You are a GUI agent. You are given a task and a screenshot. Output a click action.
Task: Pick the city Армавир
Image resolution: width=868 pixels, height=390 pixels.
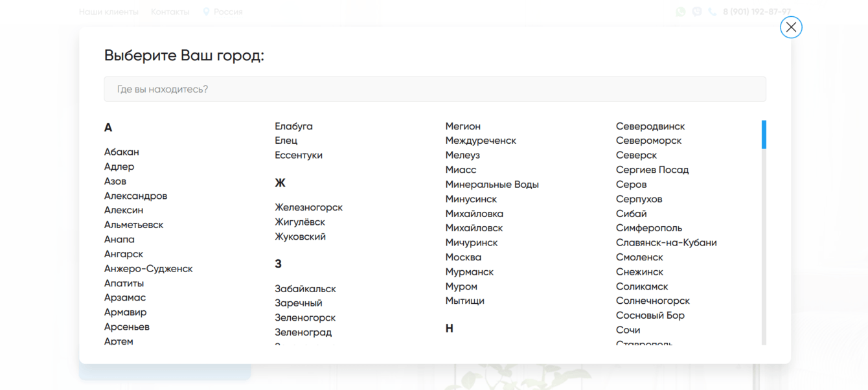(126, 312)
